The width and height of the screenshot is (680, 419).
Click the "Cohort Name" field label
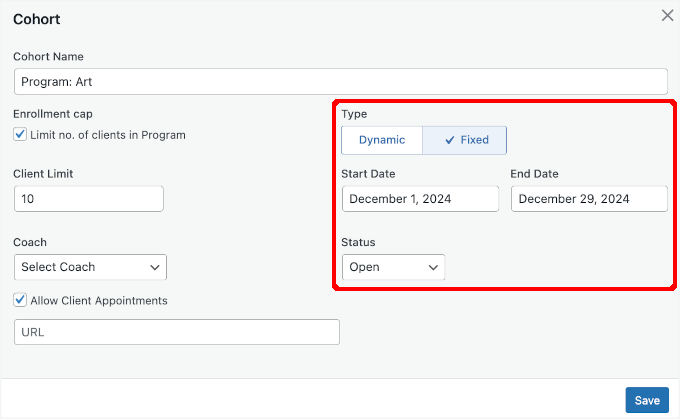tap(48, 56)
